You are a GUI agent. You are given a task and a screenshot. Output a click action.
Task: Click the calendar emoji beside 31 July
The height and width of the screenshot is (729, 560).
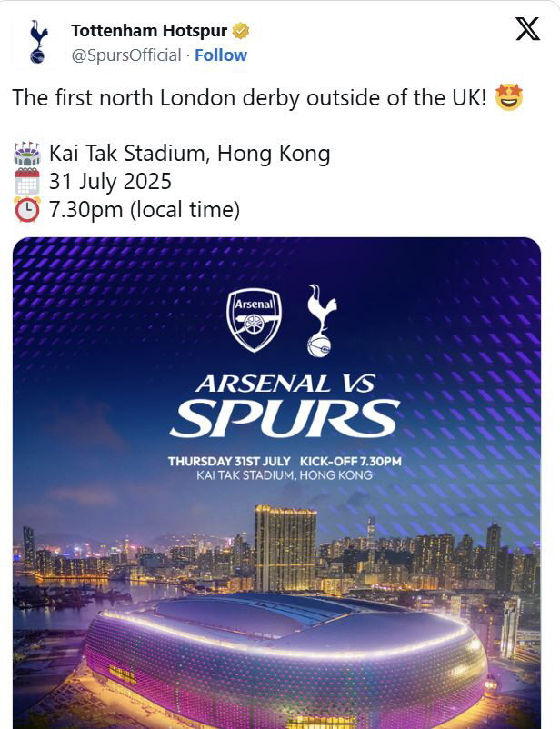(x=27, y=181)
